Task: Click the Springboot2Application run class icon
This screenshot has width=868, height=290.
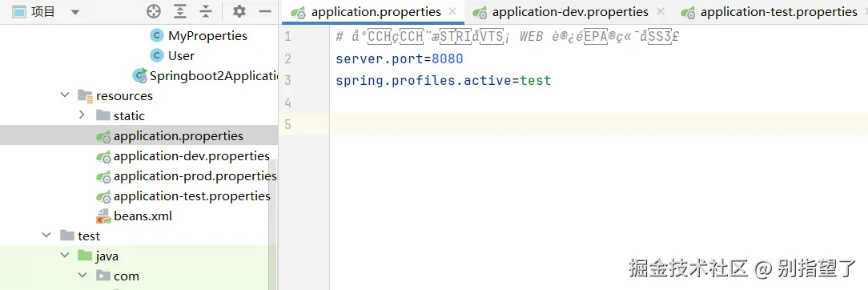Action: 140,75
